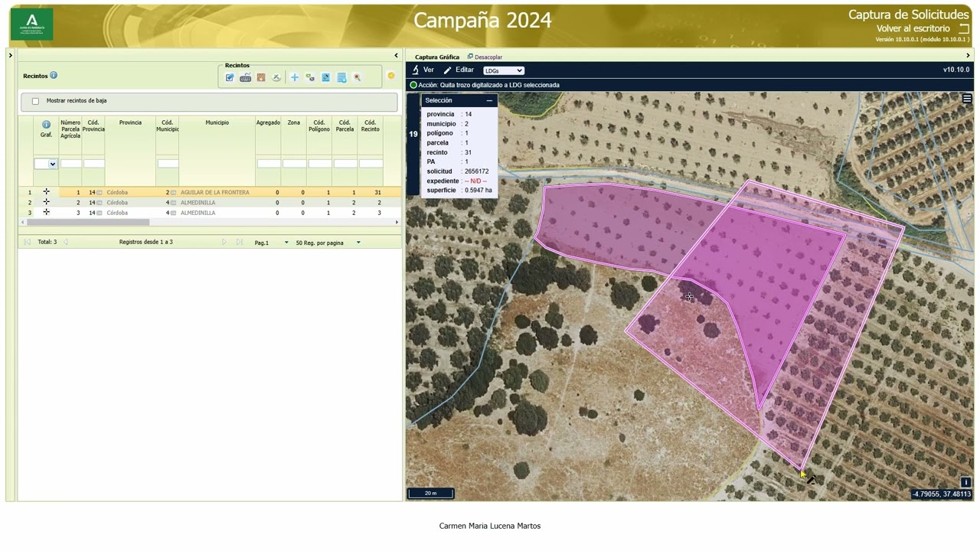This screenshot has width=980, height=551.
Task: Click the Número Parcela Agrícola filter field
Action: 71,164
